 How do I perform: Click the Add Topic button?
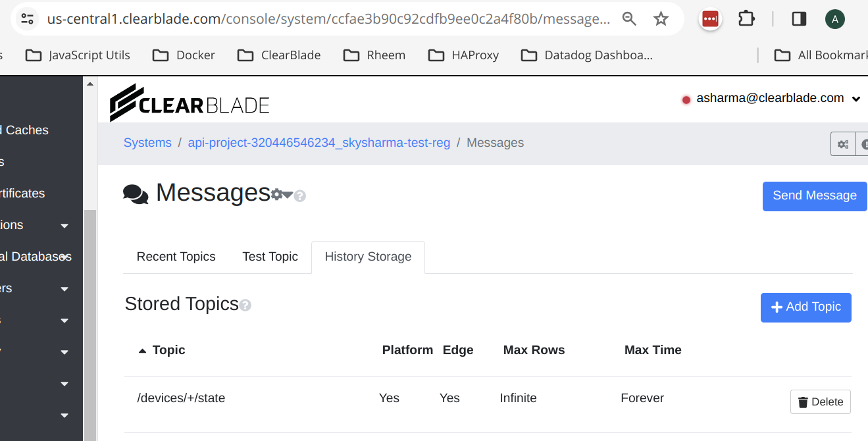(805, 307)
